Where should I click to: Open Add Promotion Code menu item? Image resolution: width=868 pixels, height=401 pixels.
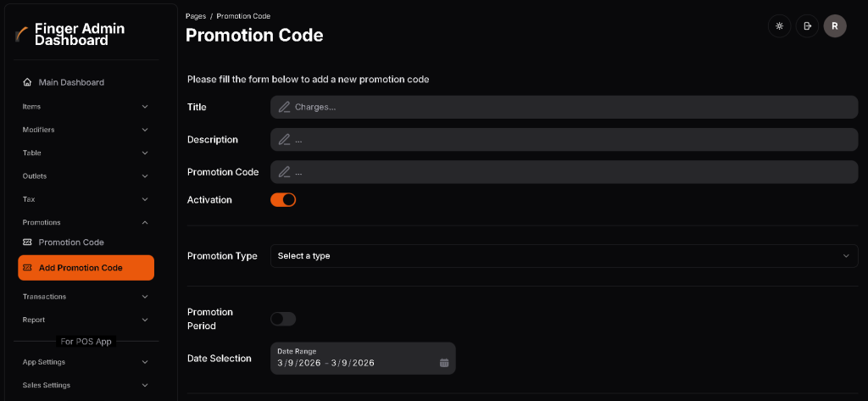[86, 268]
